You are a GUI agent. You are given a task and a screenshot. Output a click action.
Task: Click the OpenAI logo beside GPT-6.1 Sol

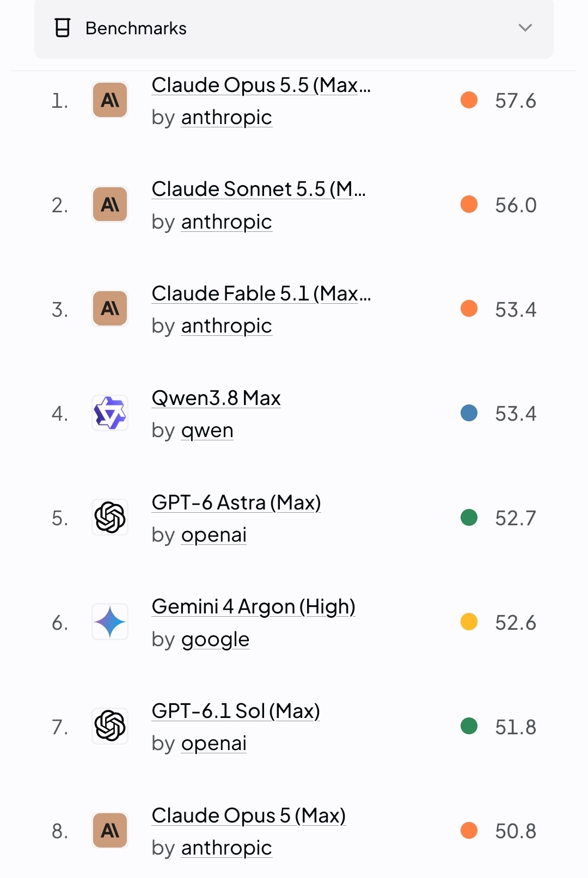click(x=110, y=726)
